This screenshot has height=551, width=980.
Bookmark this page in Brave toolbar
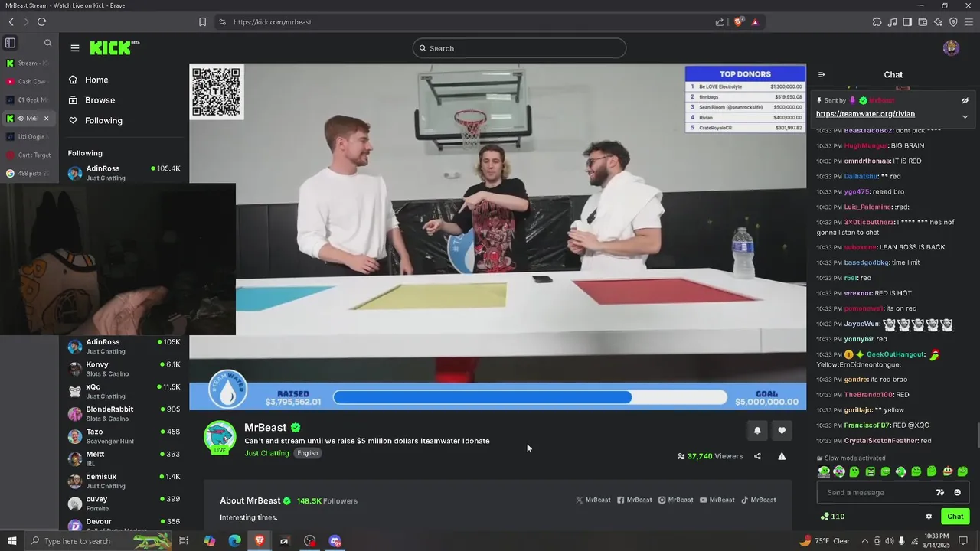(x=202, y=22)
